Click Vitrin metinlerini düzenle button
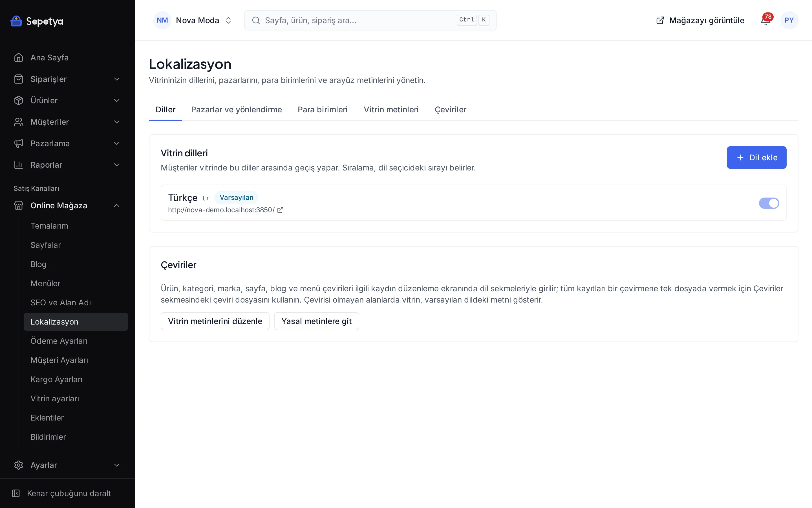 pyautogui.click(x=215, y=321)
